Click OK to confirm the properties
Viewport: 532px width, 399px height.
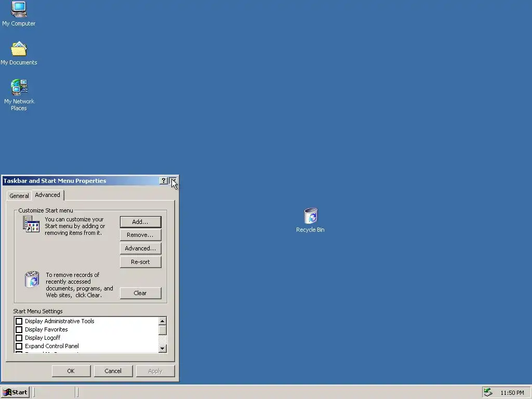71,371
